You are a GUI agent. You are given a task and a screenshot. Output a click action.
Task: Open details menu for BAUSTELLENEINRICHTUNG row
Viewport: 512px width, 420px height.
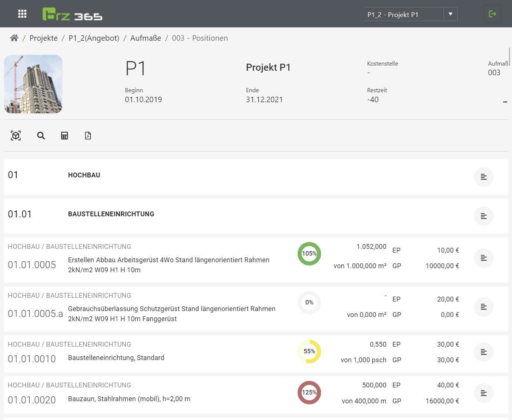(483, 216)
